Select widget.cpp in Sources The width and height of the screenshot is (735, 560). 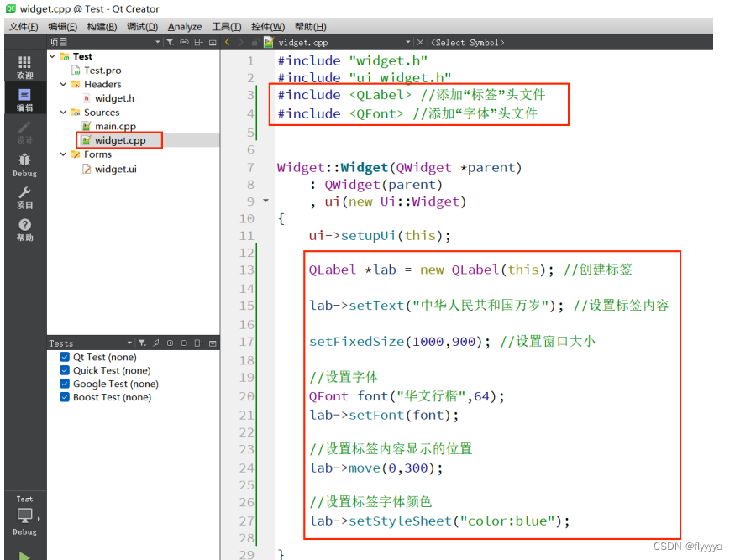(120, 140)
